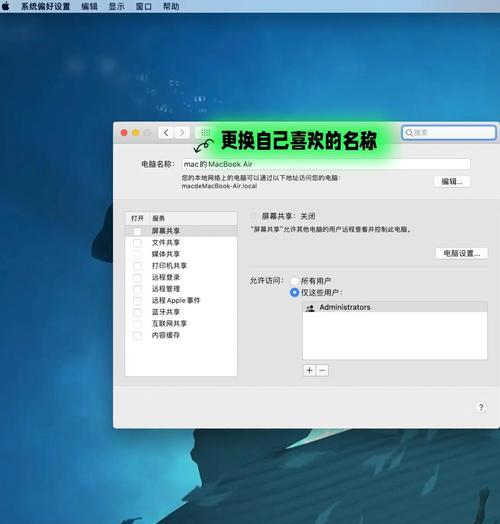This screenshot has width=500, height=524.
Task: Click the 打开 column header
Action: click(137, 219)
